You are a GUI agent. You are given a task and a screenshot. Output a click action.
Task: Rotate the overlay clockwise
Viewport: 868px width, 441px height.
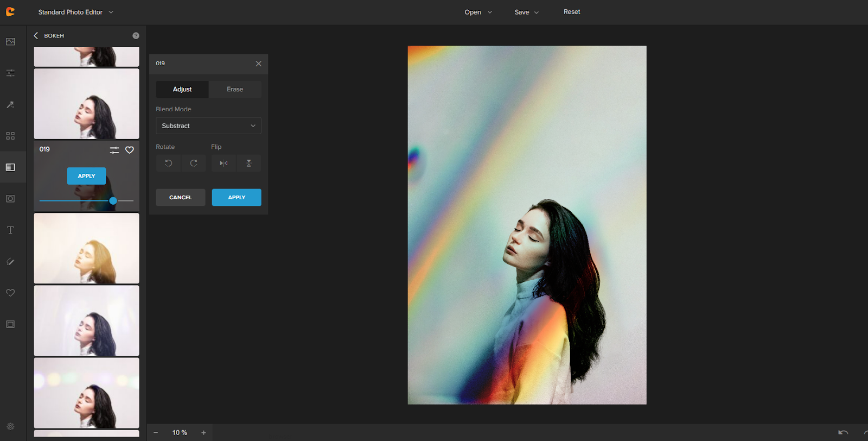pos(194,163)
